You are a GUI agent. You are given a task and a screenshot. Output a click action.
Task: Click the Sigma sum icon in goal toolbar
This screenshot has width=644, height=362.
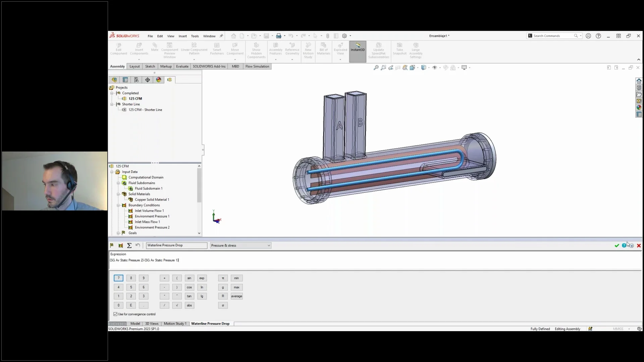coord(129,246)
